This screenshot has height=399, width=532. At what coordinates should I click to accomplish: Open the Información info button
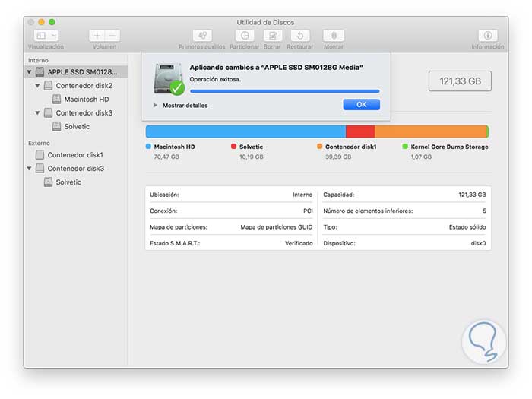(x=488, y=36)
